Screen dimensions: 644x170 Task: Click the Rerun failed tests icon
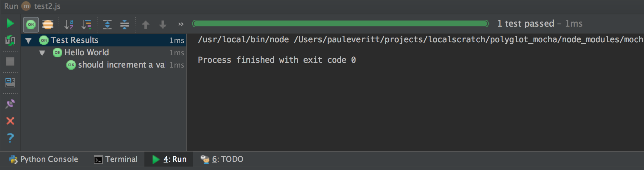[x=10, y=40]
